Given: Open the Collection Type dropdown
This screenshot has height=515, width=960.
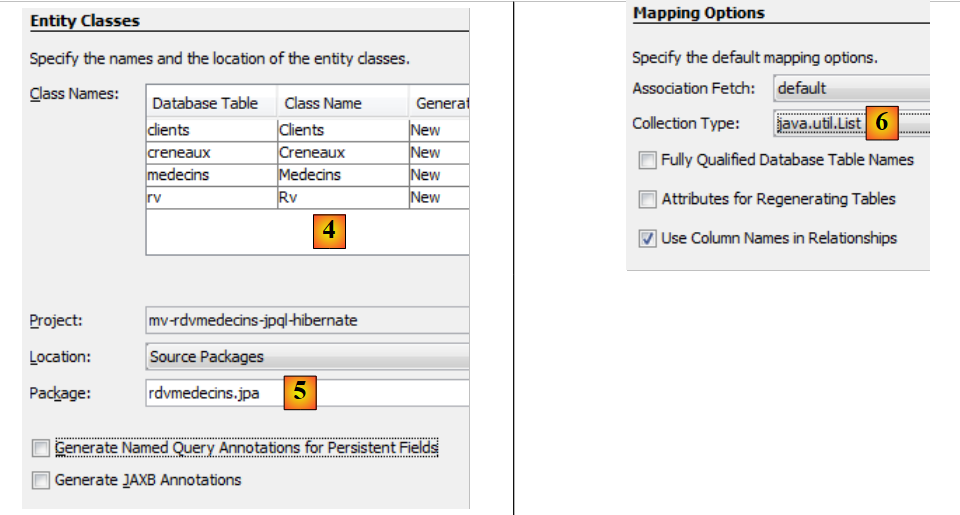Looking at the screenshot, I should click(x=850, y=123).
